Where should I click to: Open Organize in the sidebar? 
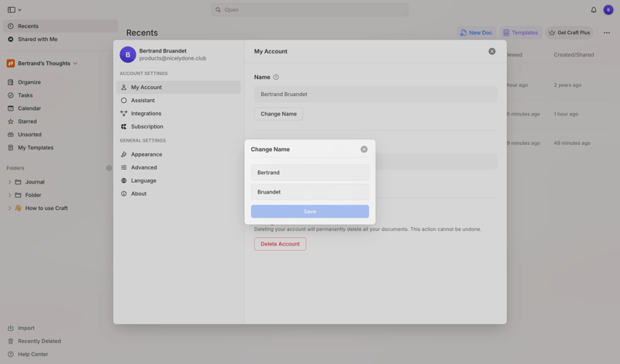29,82
